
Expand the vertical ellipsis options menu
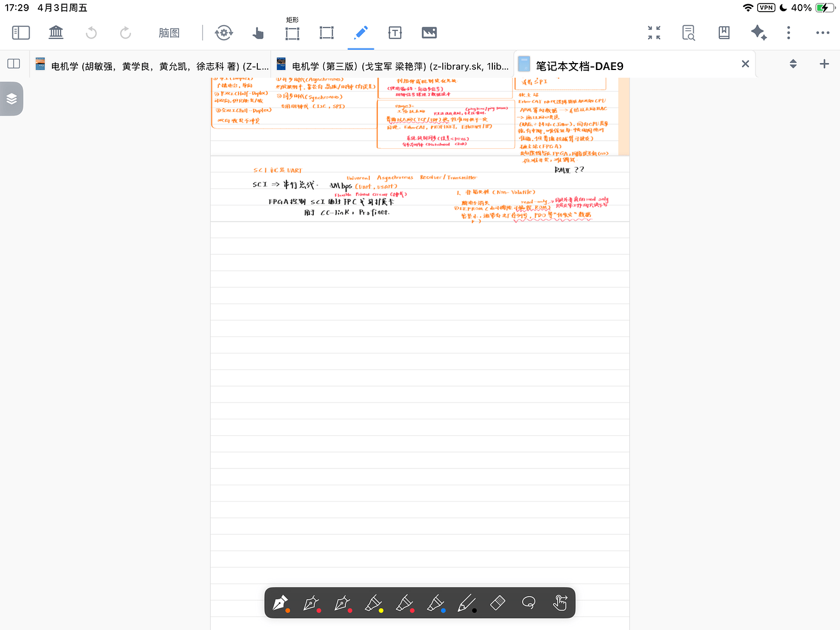coord(789,33)
